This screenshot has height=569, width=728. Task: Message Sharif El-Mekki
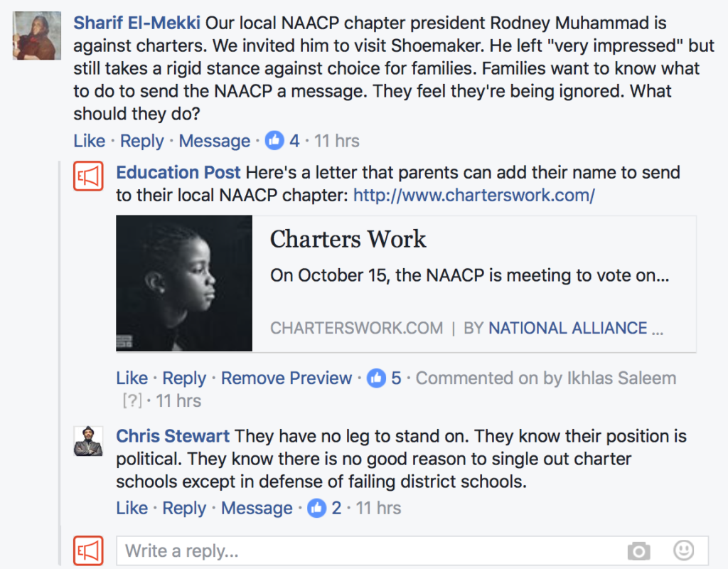[x=214, y=141]
